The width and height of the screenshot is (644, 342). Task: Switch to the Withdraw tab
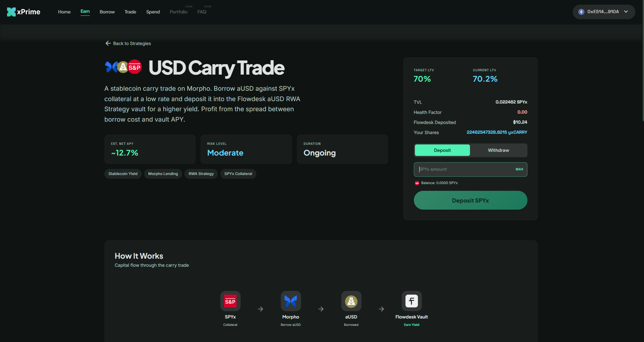498,150
